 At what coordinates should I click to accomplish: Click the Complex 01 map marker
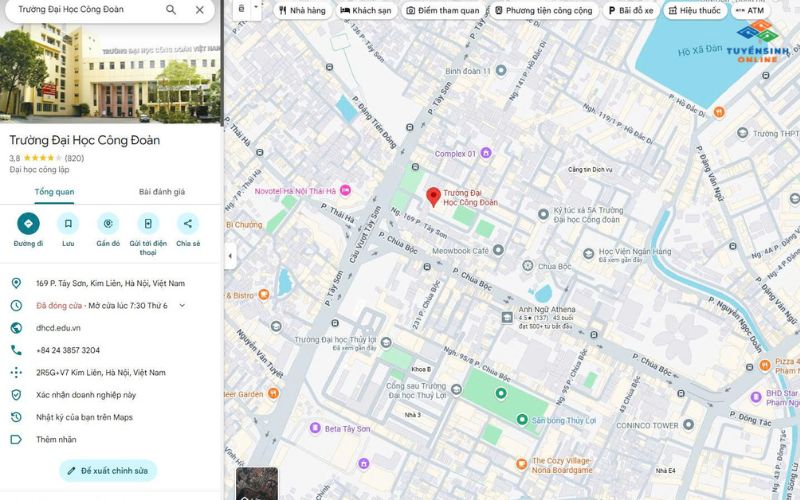[x=486, y=153]
